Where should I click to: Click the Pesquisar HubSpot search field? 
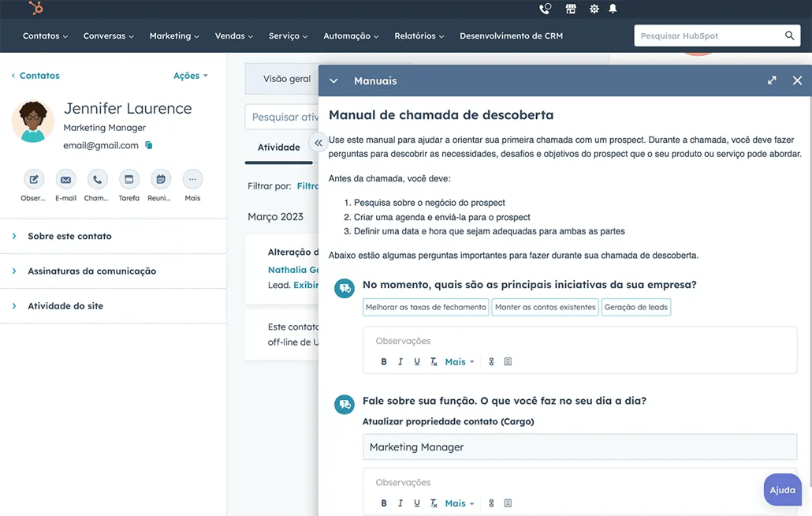pyautogui.click(x=710, y=36)
